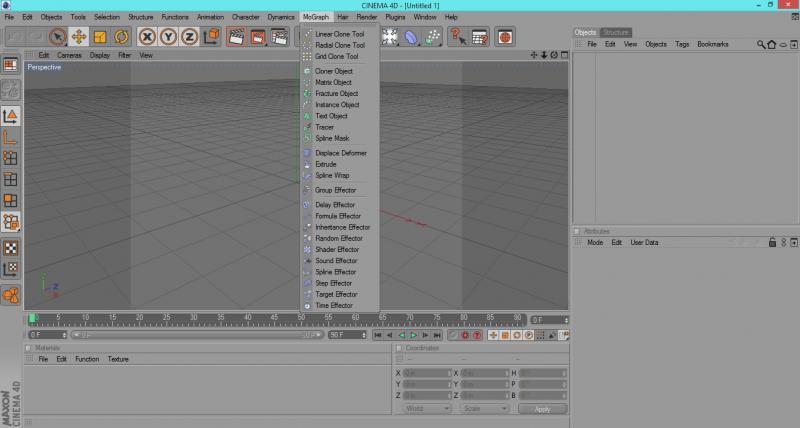
Task: Open the command help table icon
Action: (x=480, y=37)
